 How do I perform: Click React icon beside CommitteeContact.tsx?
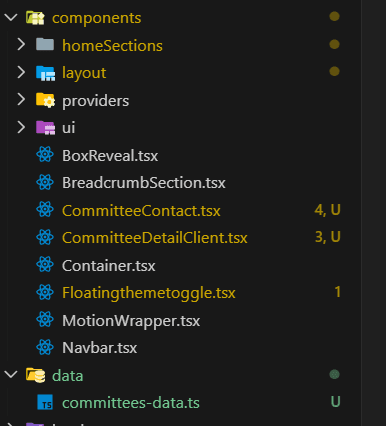(45, 210)
